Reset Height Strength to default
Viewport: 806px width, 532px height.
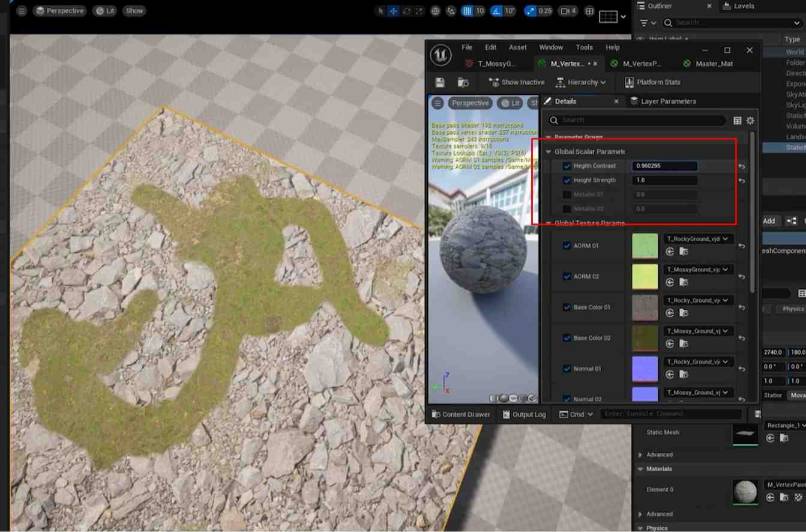[741, 181]
